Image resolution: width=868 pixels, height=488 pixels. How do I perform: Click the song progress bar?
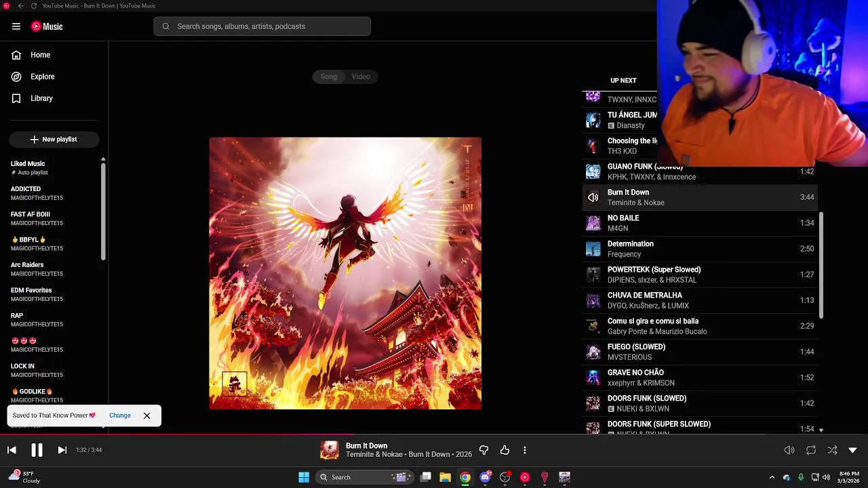click(434, 435)
